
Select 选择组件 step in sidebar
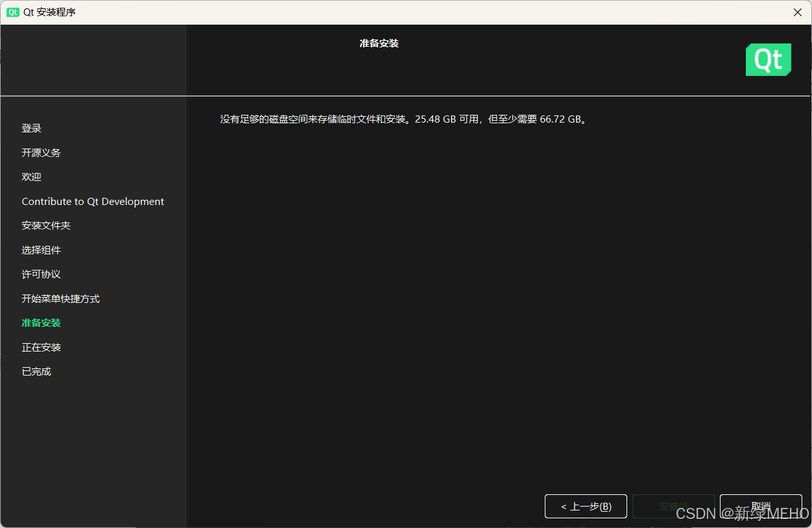coord(41,250)
